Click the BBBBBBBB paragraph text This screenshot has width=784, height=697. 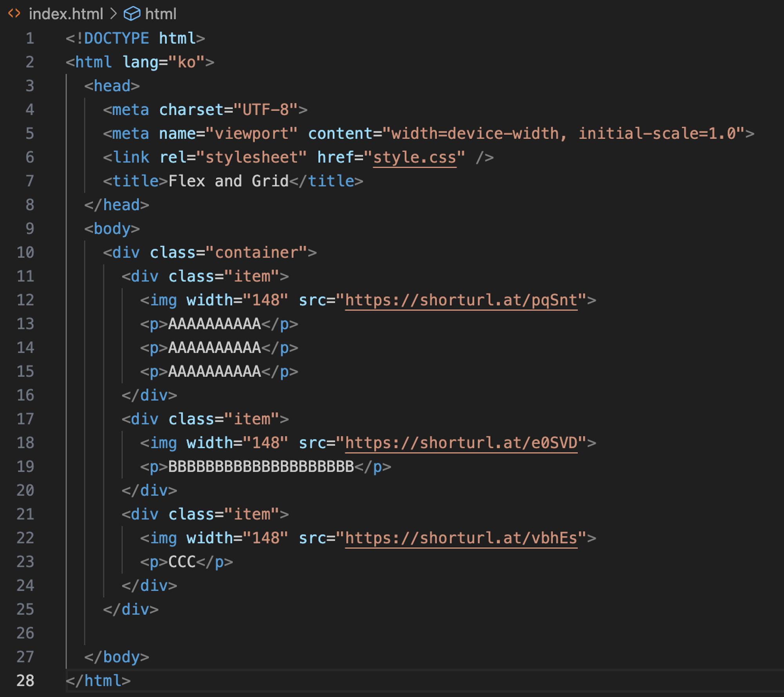click(261, 466)
